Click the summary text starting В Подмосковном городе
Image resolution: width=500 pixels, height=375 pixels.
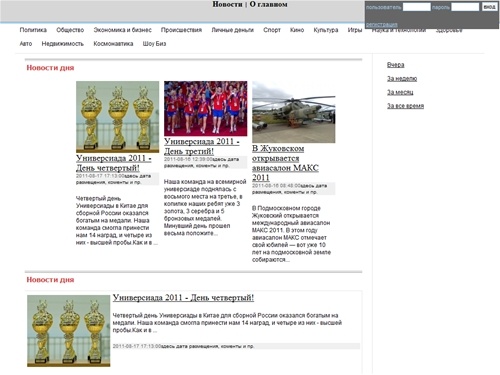(x=292, y=234)
